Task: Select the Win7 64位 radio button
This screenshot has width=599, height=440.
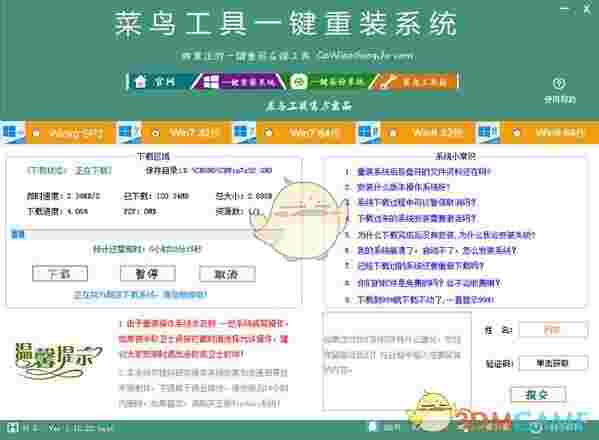Action: coord(269,133)
